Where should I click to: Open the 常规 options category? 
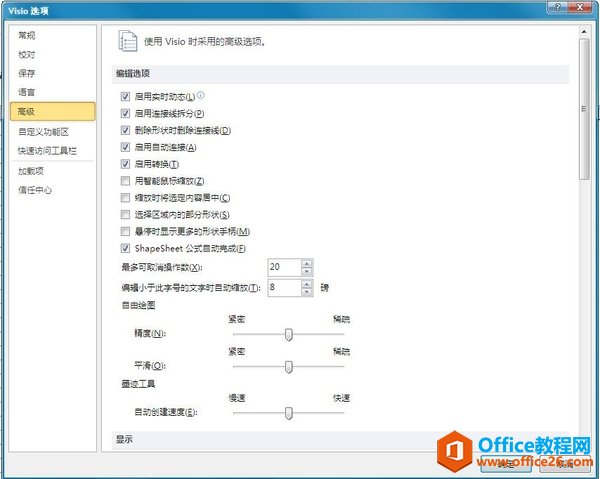[52, 36]
